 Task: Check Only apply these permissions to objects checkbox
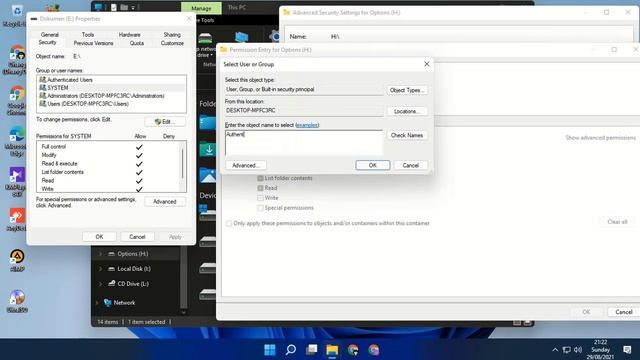229,223
